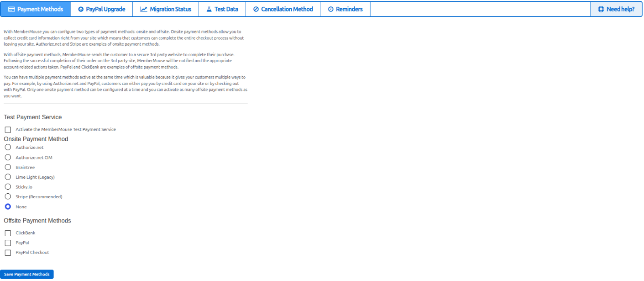
Task: Select the None onsite payment option
Action: coord(8,207)
